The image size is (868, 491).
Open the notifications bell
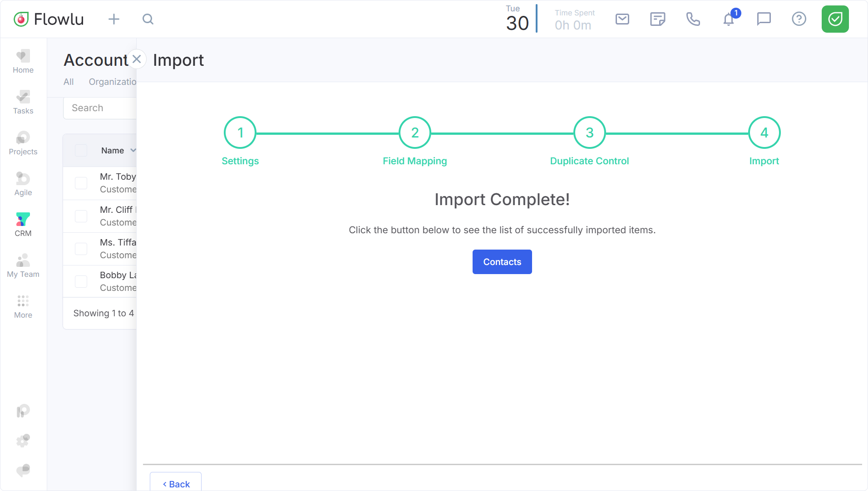click(x=729, y=20)
